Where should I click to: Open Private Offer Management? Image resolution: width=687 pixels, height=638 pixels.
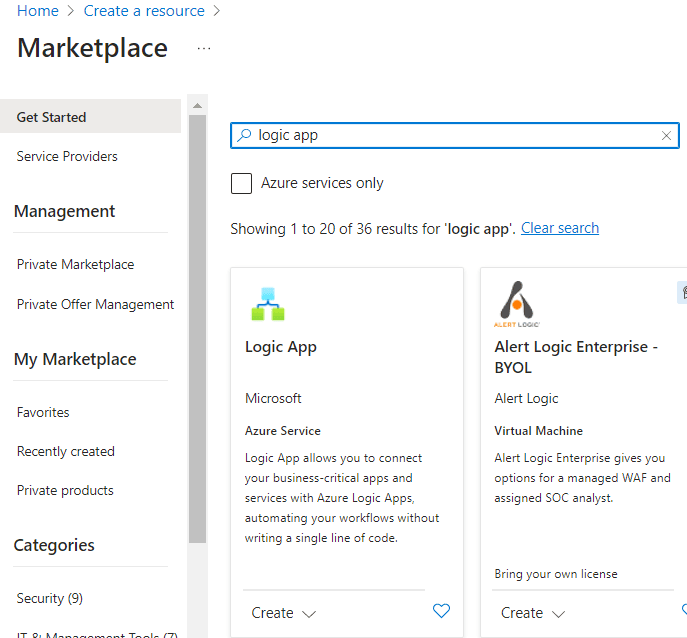tap(95, 305)
